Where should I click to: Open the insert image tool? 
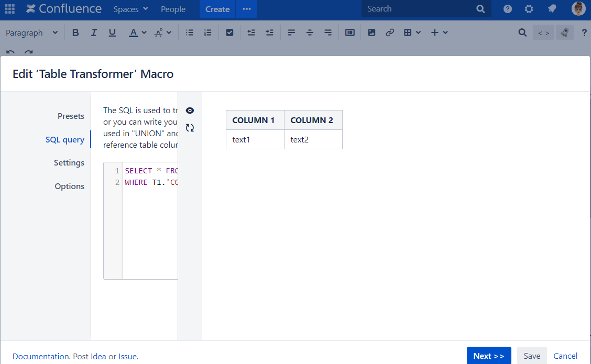click(x=371, y=32)
